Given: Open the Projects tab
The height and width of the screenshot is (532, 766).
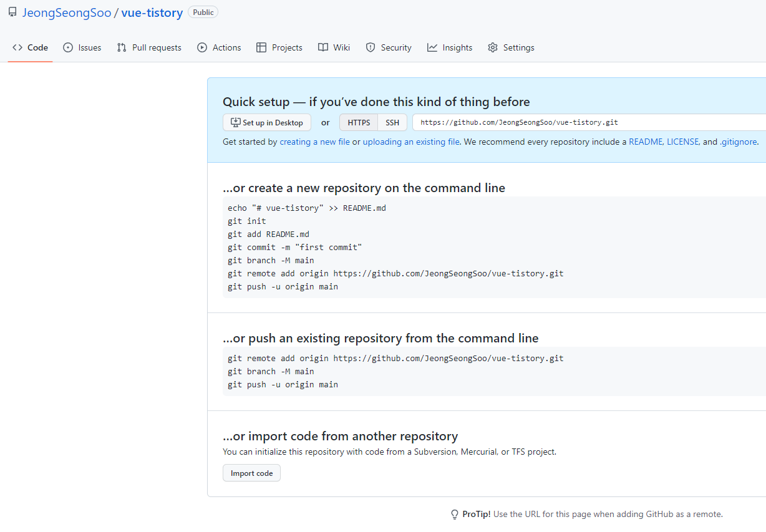Looking at the screenshot, I should pos(279,47).
